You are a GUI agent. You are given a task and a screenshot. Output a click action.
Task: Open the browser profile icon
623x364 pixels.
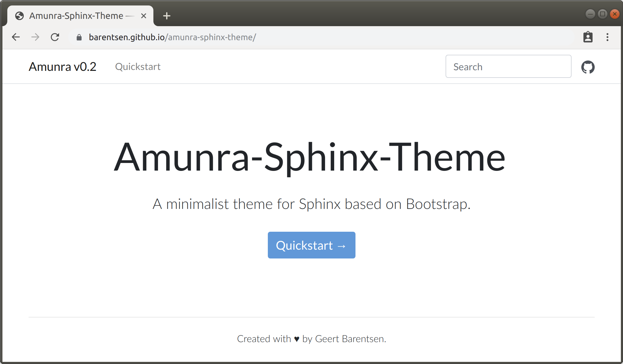588,37
